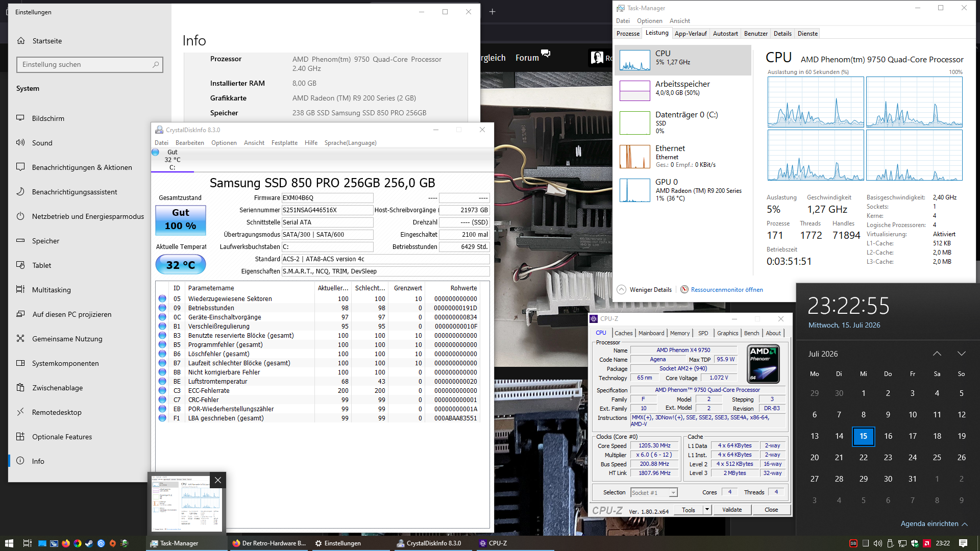Click the 32 °C temperature button in CrystalDiskInfo
980x551 pixels.
[x=180, y=265]
